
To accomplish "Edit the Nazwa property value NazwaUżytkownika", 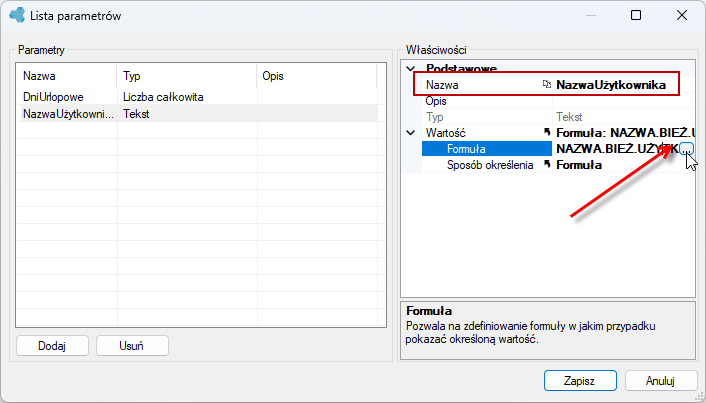I will click(611, 85).
